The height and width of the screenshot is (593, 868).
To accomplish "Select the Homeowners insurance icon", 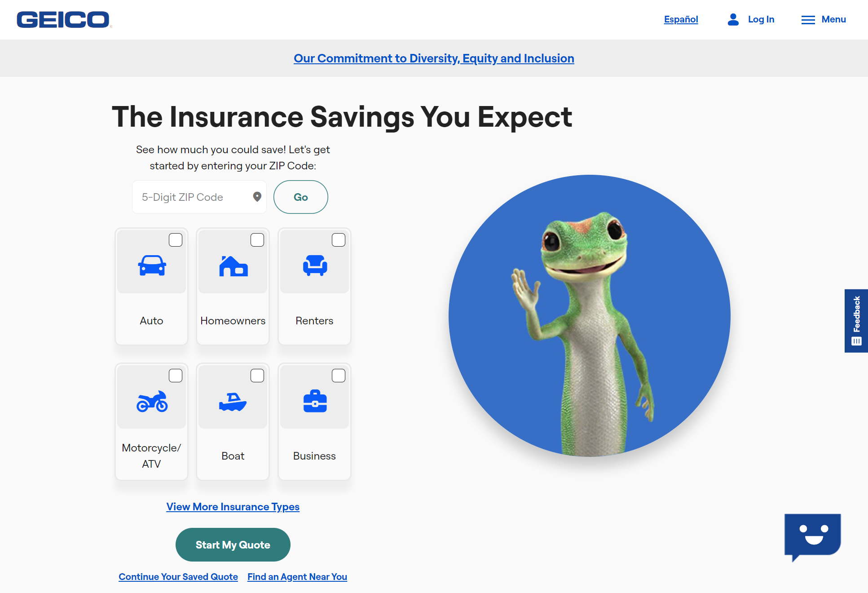I will (233, 265).
